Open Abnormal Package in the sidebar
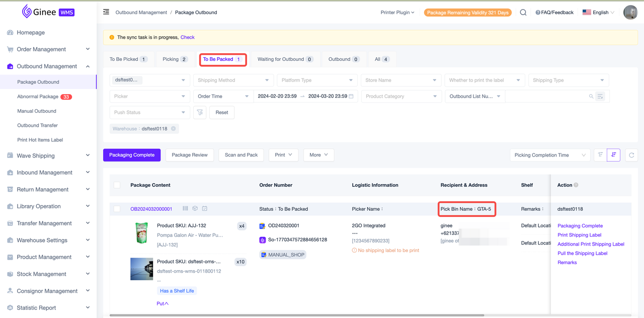The image size is (644, 318). point(38,97)
